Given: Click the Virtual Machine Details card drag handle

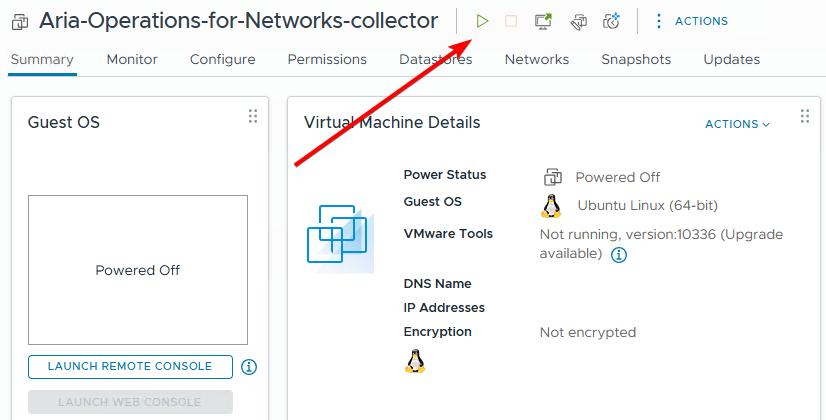Looking at the screenshot, I should pyautogui.click(x=805, y=116).
